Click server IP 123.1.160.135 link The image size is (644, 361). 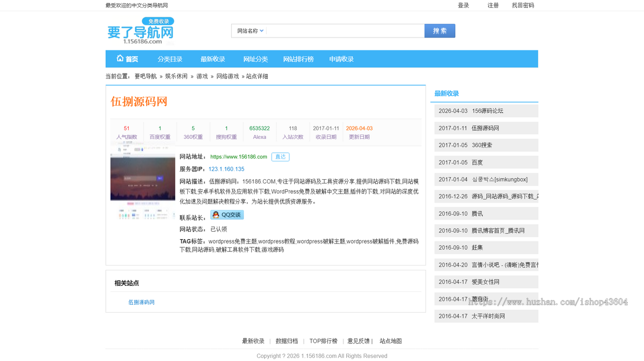click(226, 169)
